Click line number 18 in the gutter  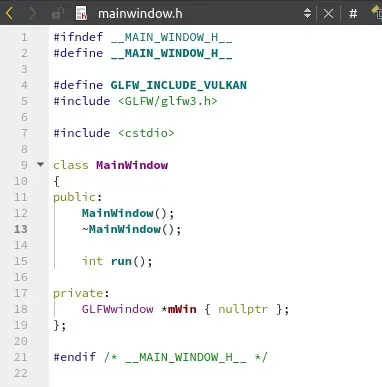(21, 309)
